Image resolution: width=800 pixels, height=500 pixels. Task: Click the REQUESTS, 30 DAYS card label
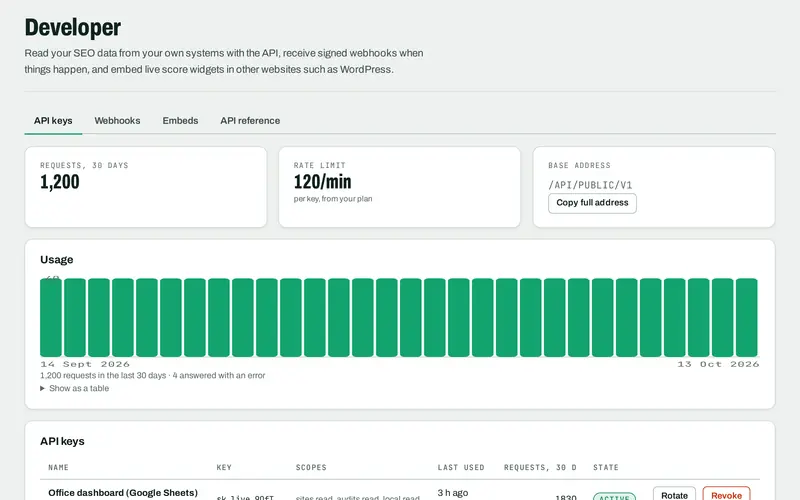pyautogui.click(x=84, y=165)
